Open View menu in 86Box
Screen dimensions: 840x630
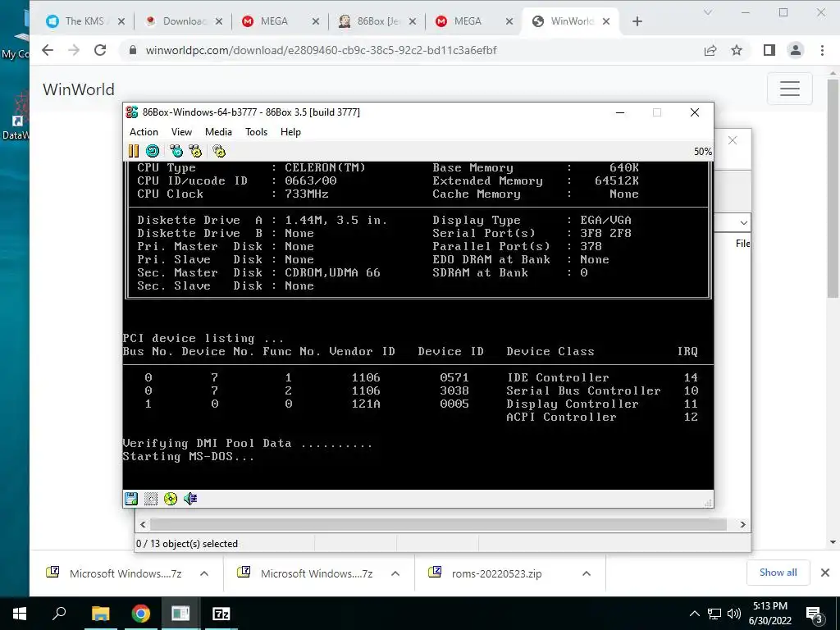coord(181,132)
